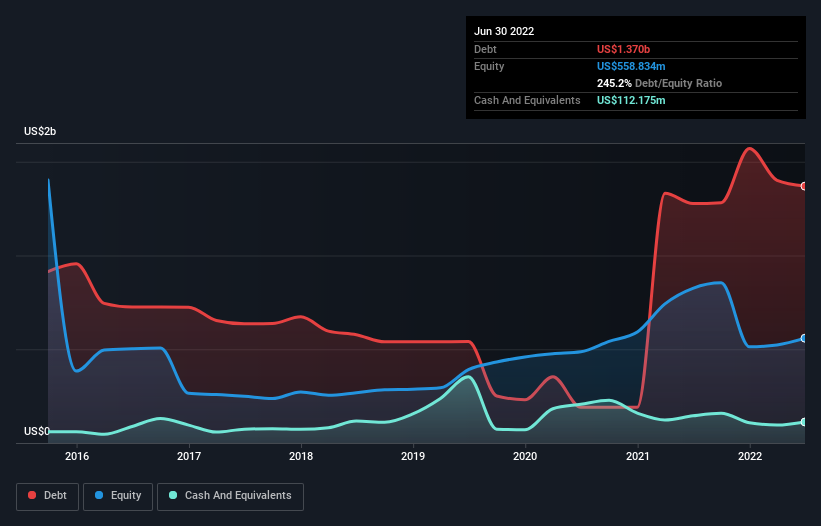Click the 2019 x-axis label

[413, 456]
